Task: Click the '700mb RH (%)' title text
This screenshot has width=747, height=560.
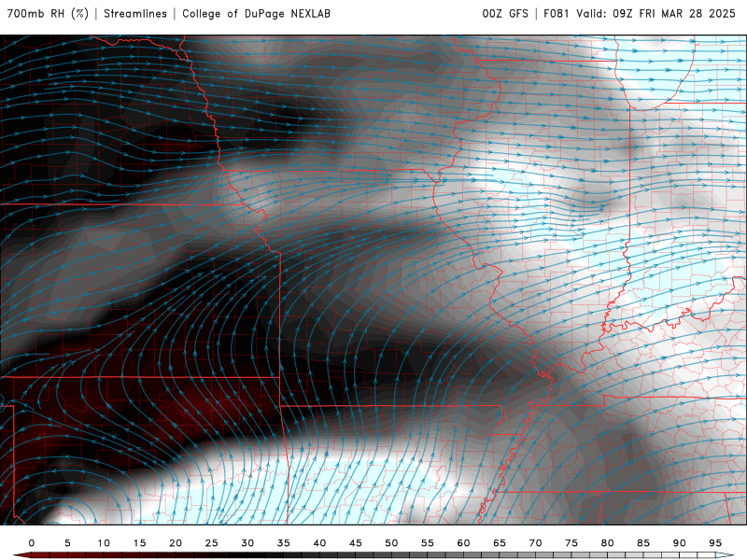Action: click(x=48, y=13)
